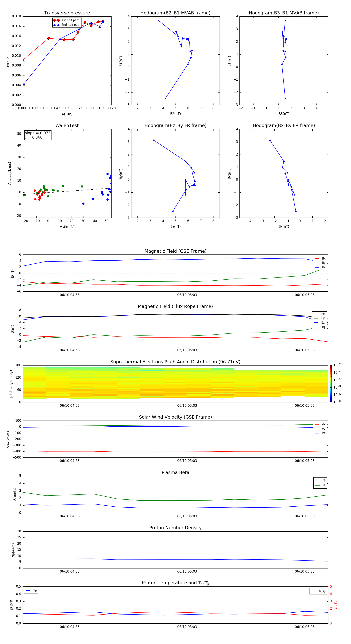
Task: Click the 'Pt(nPa)' y-axis label
Action: [8, 61]
